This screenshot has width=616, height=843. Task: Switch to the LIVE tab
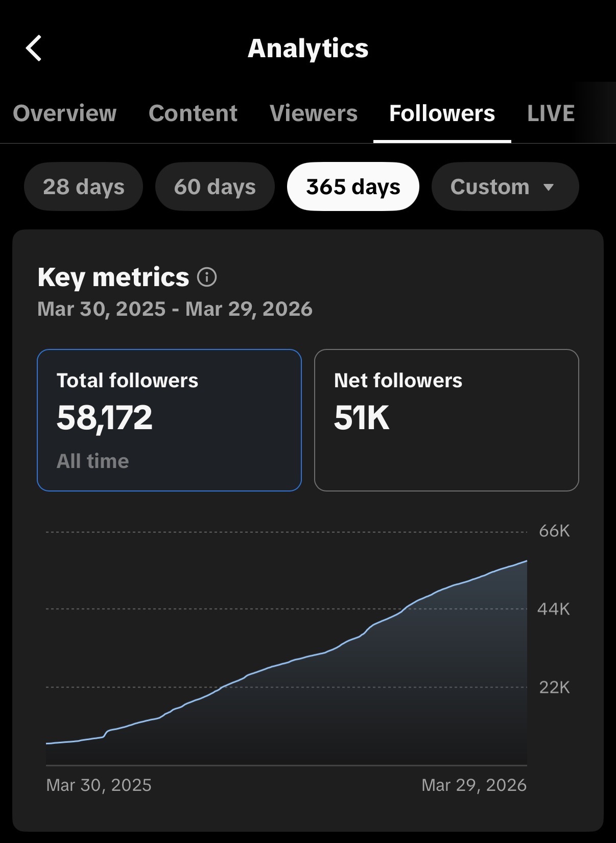tap(551, 113)
